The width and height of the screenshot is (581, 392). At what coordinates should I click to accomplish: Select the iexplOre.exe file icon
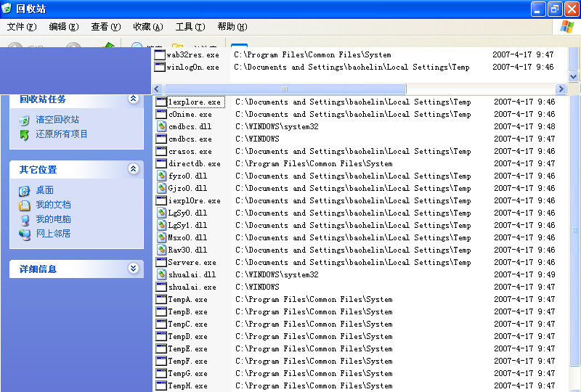[161, 200]
